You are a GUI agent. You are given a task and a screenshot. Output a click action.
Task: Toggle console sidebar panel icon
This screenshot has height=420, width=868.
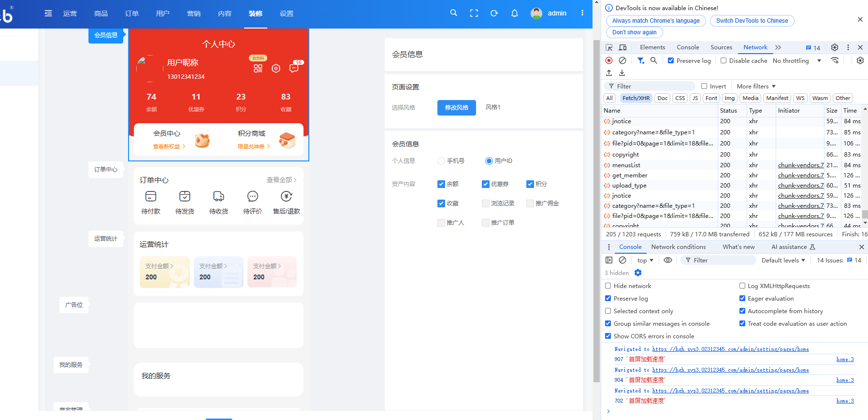coord(609,260)
